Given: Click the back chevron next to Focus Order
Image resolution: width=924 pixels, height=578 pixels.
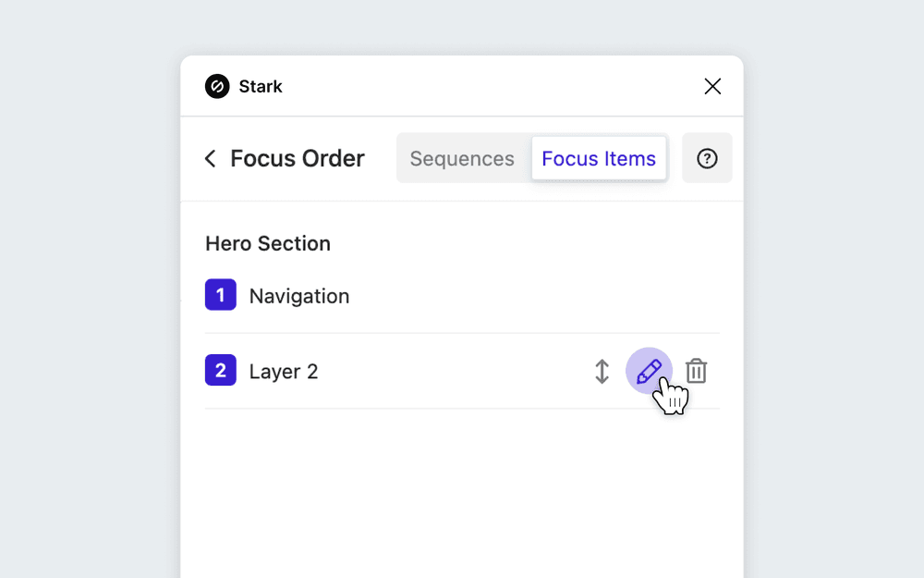Looking at the screenshot, I should [210, 158].
